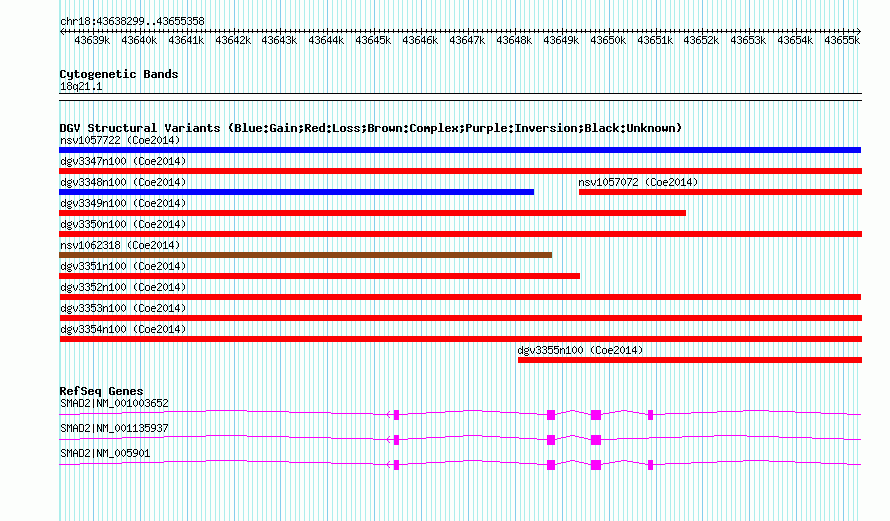Select the dgv3353n100 (Coe2014) label
Viewport: 890px width, 521px height.
pos(123,308)
